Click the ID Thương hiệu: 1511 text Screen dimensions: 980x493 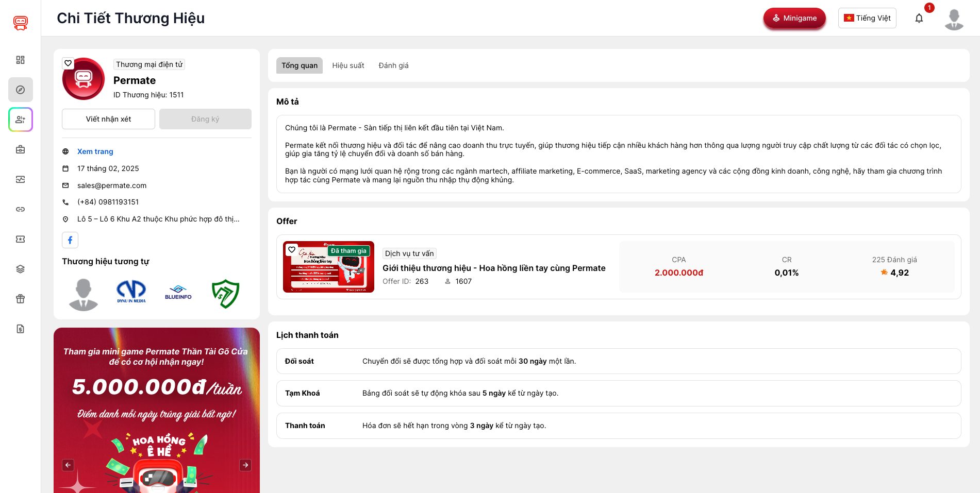[148, 95]
